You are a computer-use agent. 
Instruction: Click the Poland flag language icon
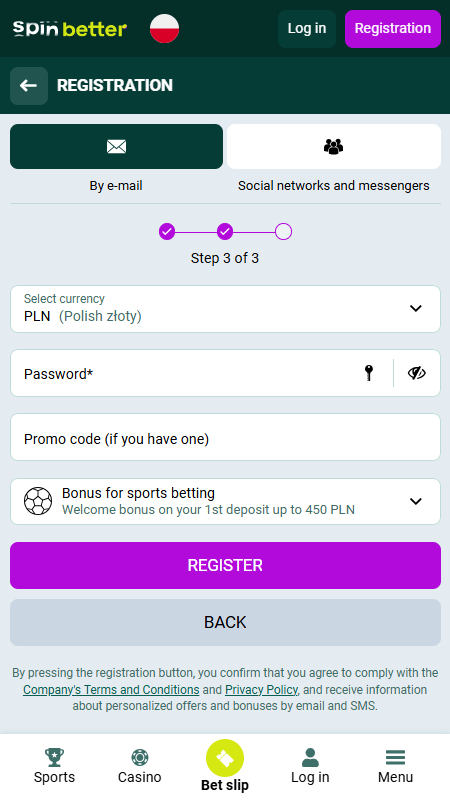pyautogui.click(x=164, y=29)
